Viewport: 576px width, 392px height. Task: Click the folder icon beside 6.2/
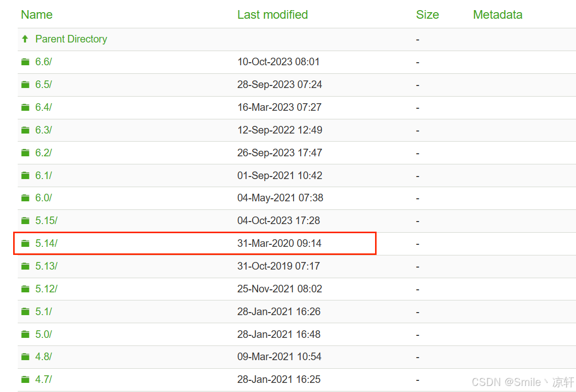(x=25, y=153)
